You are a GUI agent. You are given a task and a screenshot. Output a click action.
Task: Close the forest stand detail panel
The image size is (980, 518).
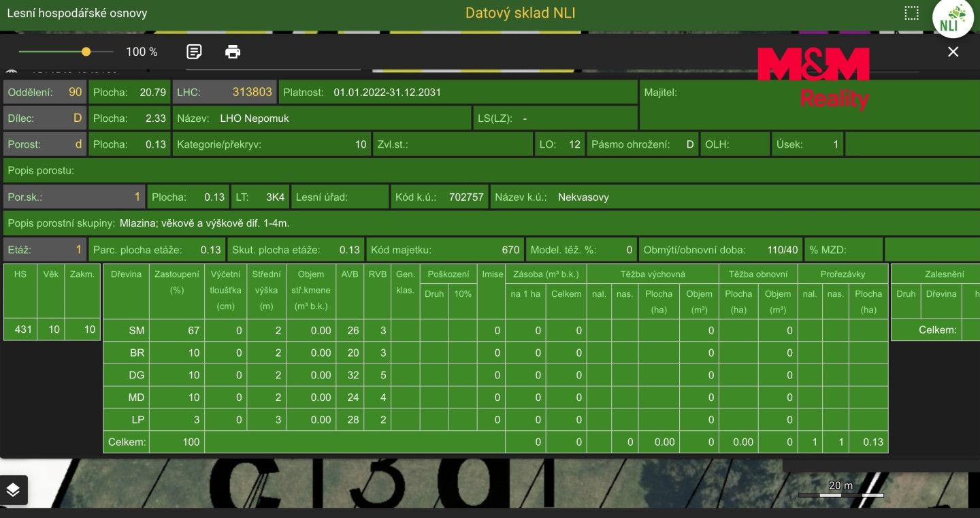point(953,52)
